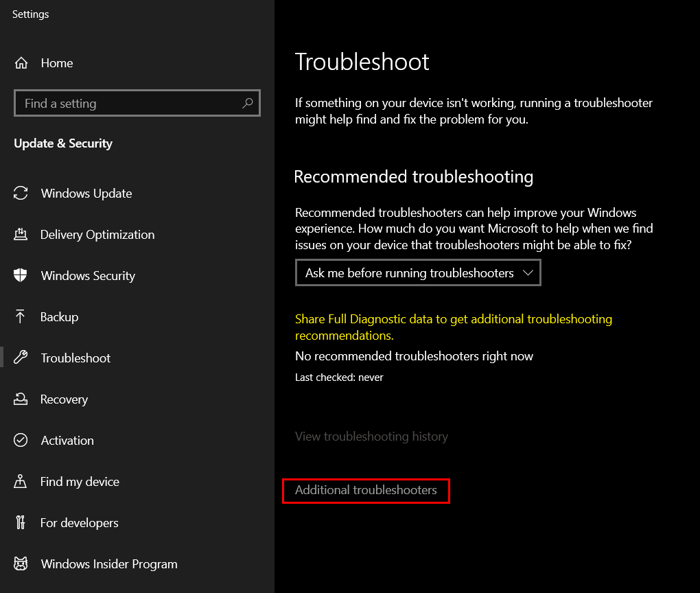Click the Share Full Diagnostic data link
Image resolution: width=700 pixels, height=593 pixels.
pos(454,327)
